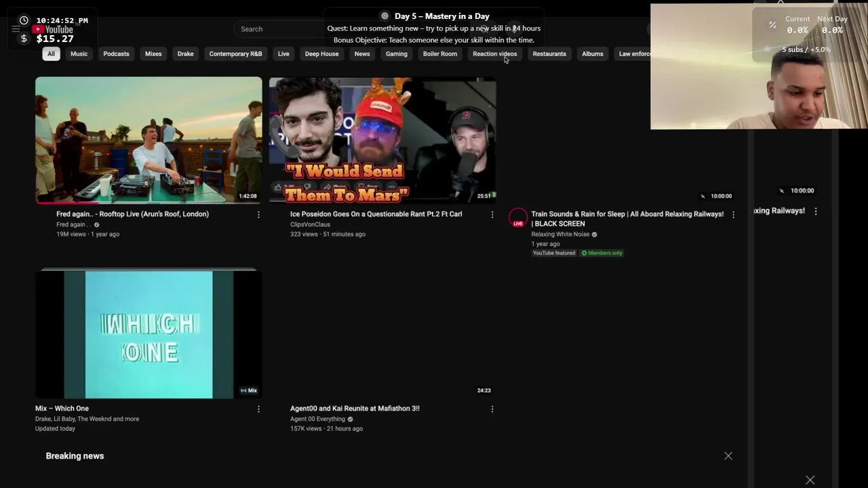Open title 'Mix – Which One'
The height and width of the screenshot is (488, 868).
(62, 409)
